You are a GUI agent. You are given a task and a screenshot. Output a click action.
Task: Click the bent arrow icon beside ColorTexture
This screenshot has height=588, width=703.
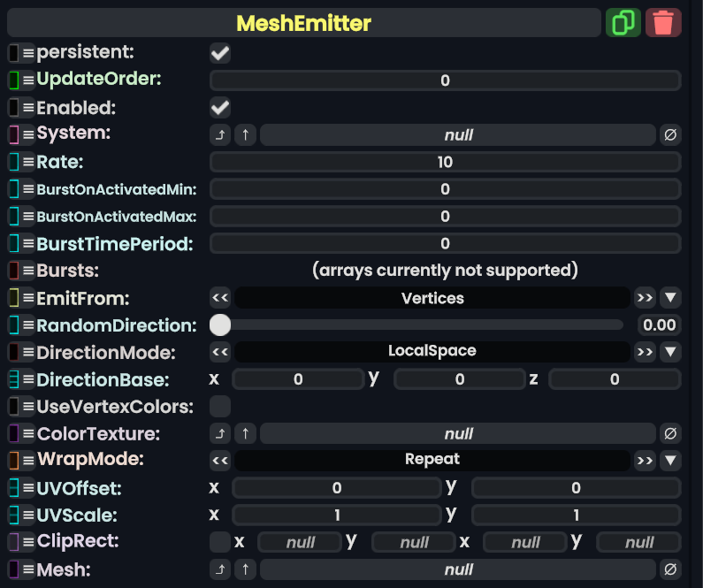pos(220,434)
